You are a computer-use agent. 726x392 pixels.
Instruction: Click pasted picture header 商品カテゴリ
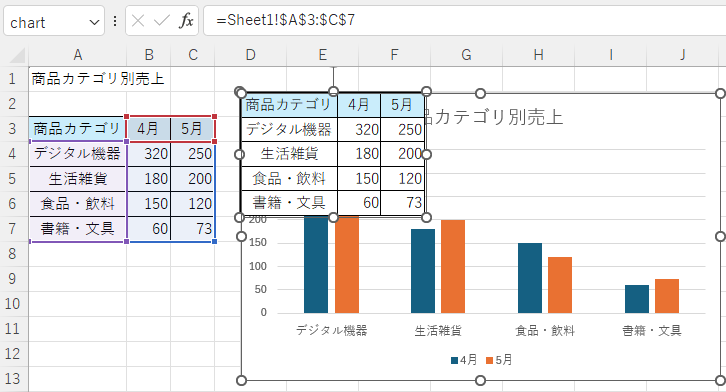click(289, 105)
